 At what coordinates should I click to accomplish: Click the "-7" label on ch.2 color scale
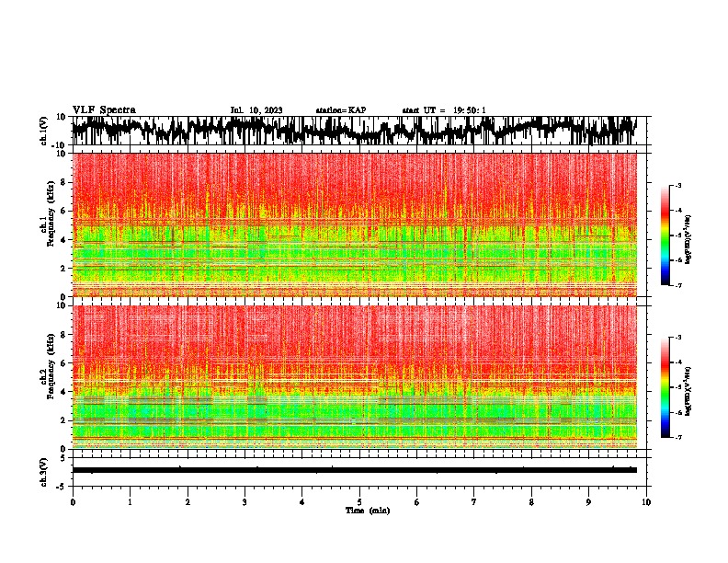click(x=678, y=437)
